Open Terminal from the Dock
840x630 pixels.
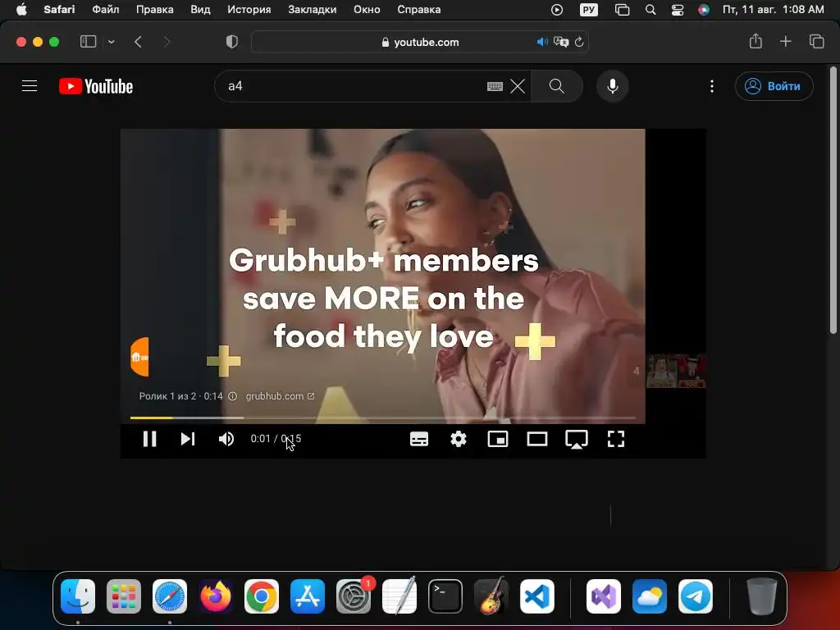pos(445,596)
